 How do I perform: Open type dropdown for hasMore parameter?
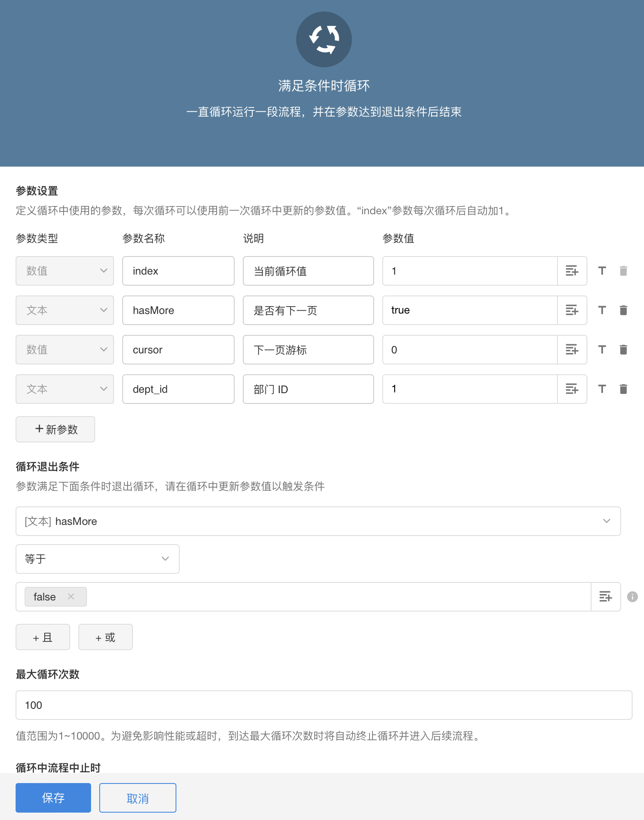click(x=65, y=310)
